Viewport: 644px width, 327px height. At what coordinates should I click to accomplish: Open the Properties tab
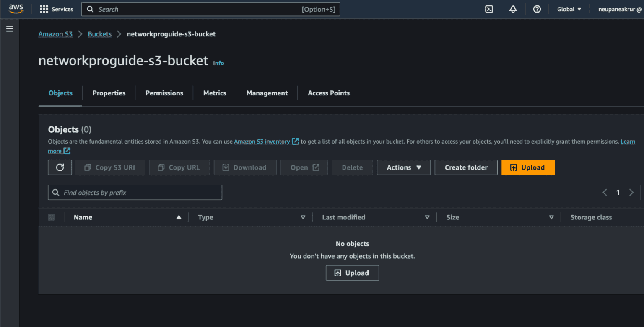[x=109, y=93]
